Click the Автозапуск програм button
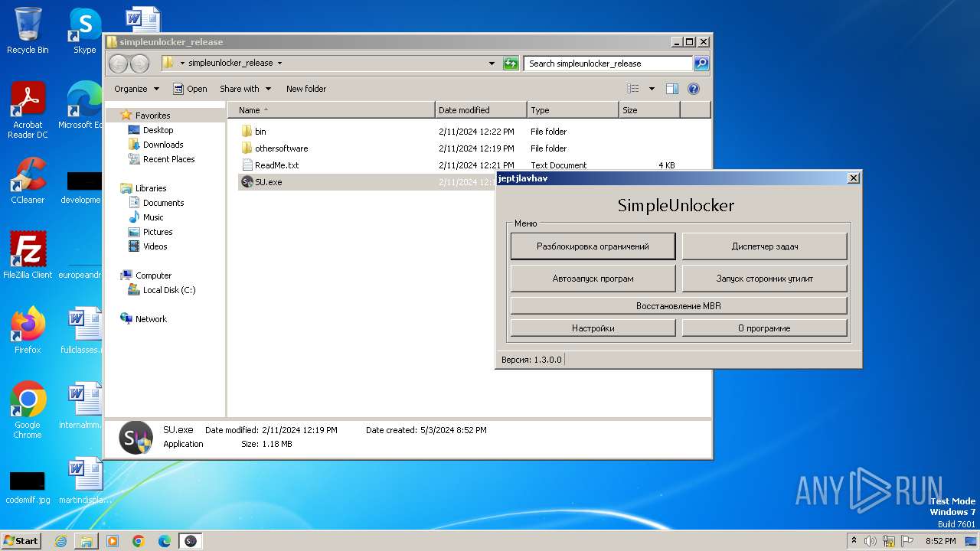 593,279
